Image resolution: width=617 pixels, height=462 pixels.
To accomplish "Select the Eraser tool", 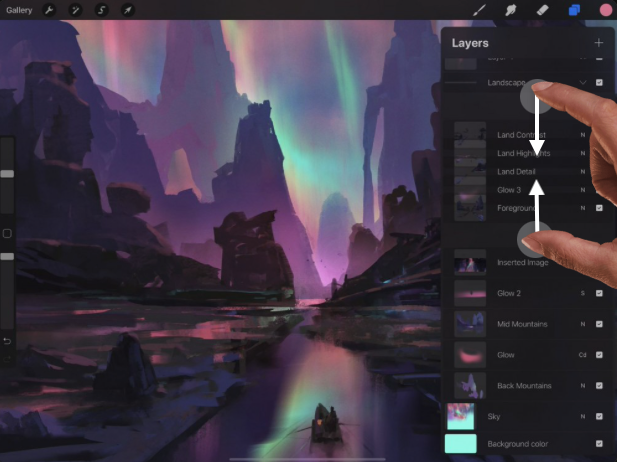I will (x=543, y=10).
